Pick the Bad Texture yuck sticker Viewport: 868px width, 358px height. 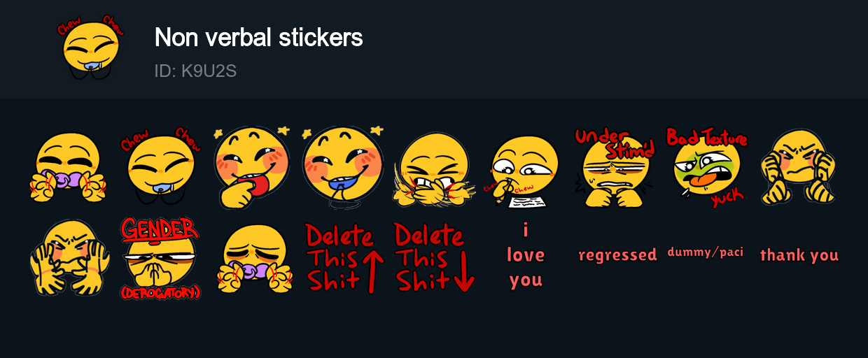(707, 166)
